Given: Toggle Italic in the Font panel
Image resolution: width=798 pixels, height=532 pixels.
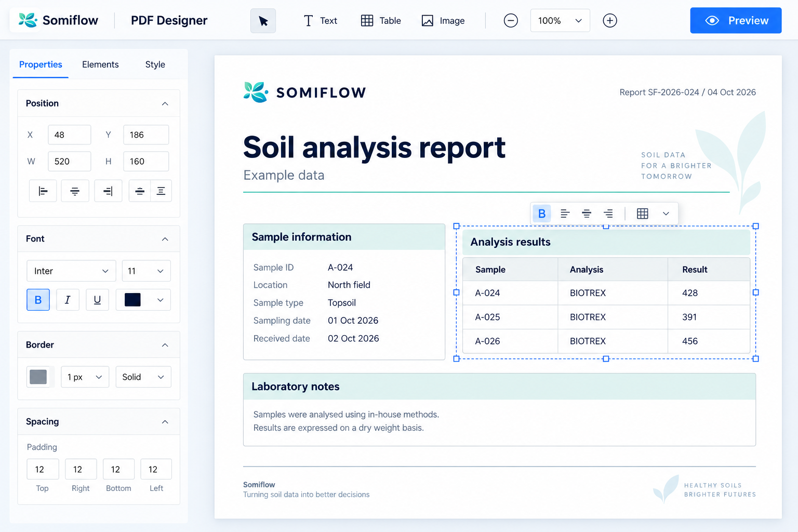Looking at the screenshot, I should coord(68,300).
